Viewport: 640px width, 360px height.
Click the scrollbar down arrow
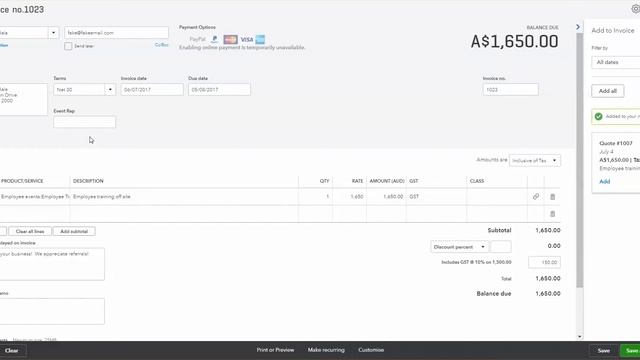580,337
